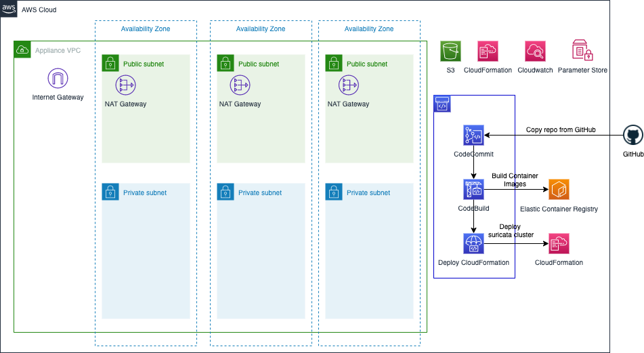Select the Appliance VPC cloud icon
Viewport: 644px width, 353px height.
pyautogui.click(x=22, y=49)
